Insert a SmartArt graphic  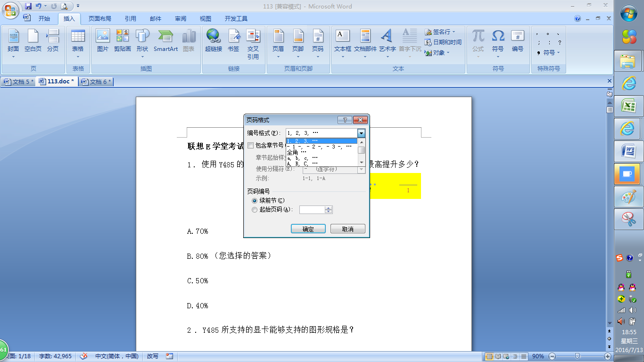165,40
